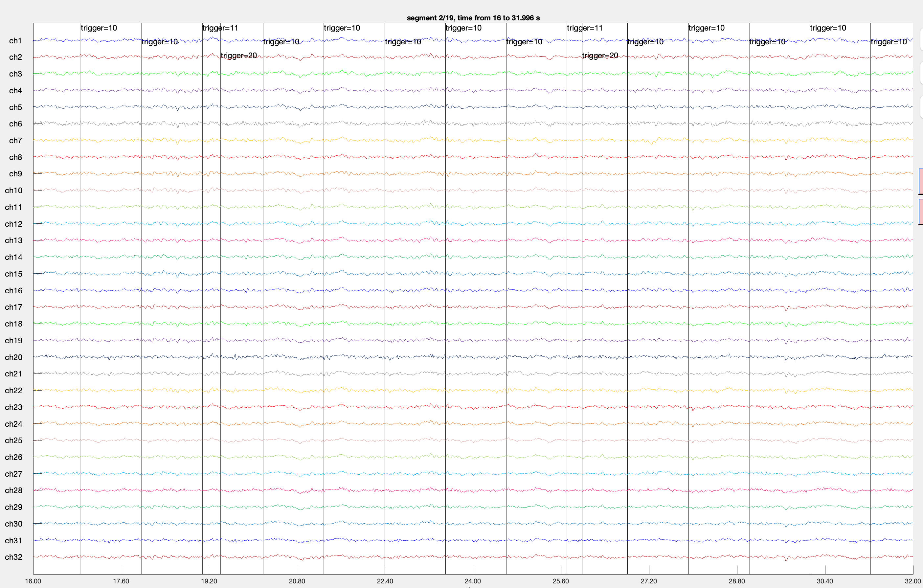The width and height of the screenshot is (923, 588).
Task: Click the ch31 channel label
Action: (13, 540)
